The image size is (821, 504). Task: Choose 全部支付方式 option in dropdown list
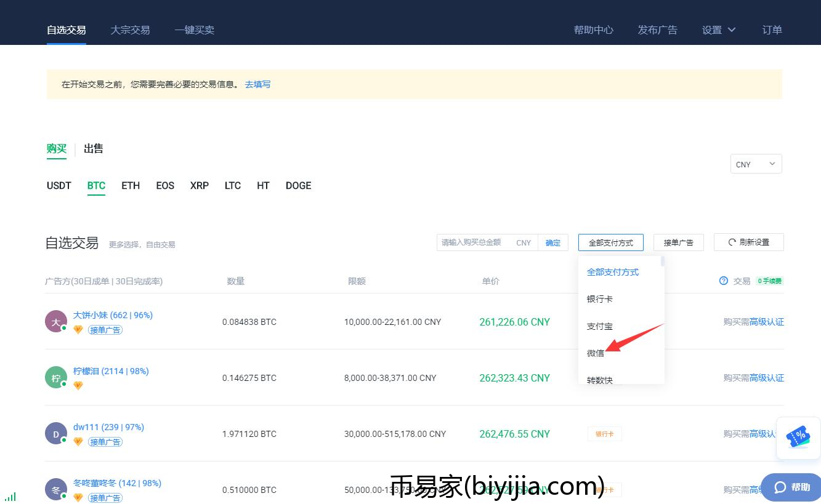click(613, 272)
